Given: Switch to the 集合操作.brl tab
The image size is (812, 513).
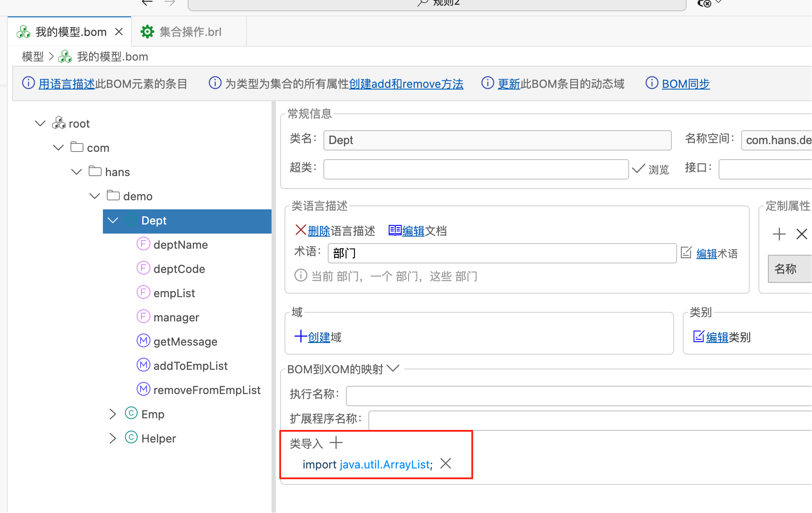Looking at the screenshot, I should coord(189,32).
